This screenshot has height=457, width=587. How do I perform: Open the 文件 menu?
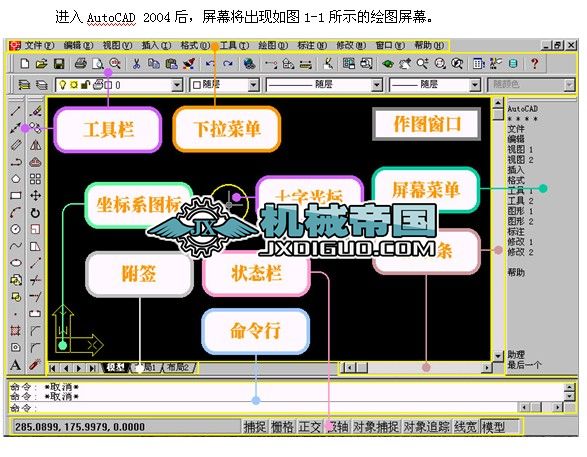click(x=39, y=46)
